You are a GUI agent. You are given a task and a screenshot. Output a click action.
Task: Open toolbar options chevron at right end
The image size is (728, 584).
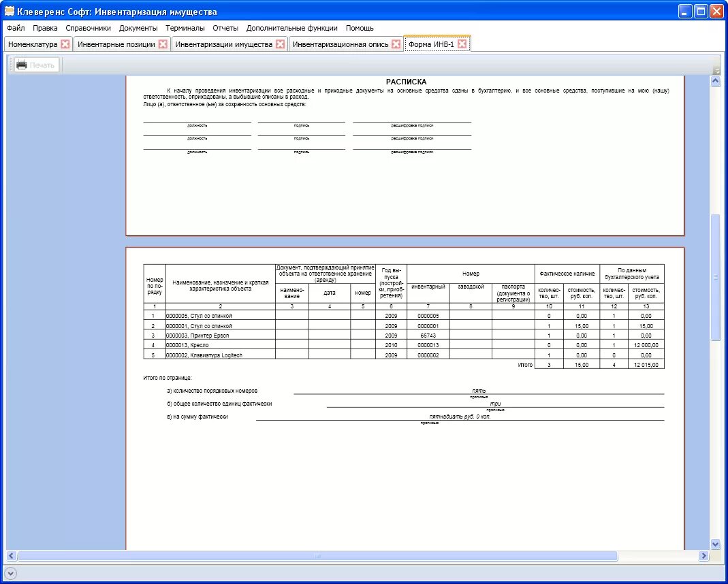pyautogui.click(x=717, y=71)
